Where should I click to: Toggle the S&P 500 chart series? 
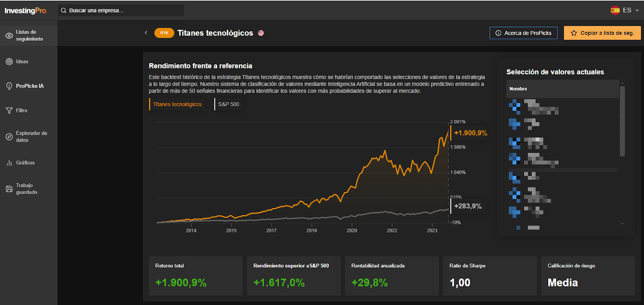[229, 104]
